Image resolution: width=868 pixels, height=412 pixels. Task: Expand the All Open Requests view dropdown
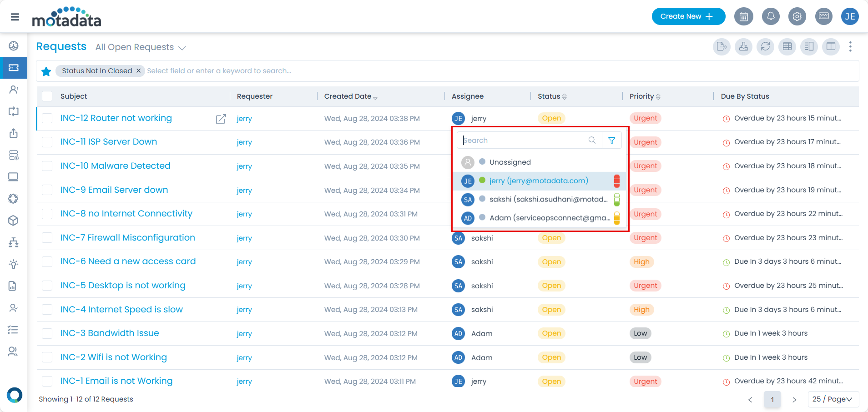coord(141,47)
